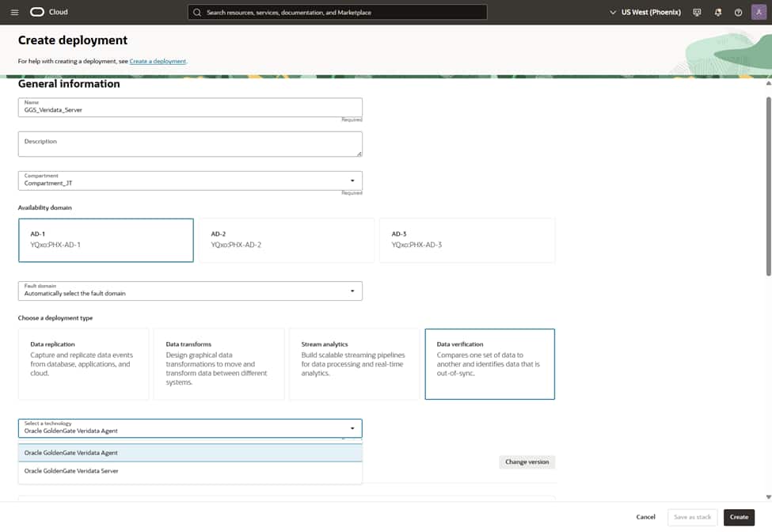
Task: Click the Name field containing GGS_Veridata_Server
Action: [x=190, y=108]
